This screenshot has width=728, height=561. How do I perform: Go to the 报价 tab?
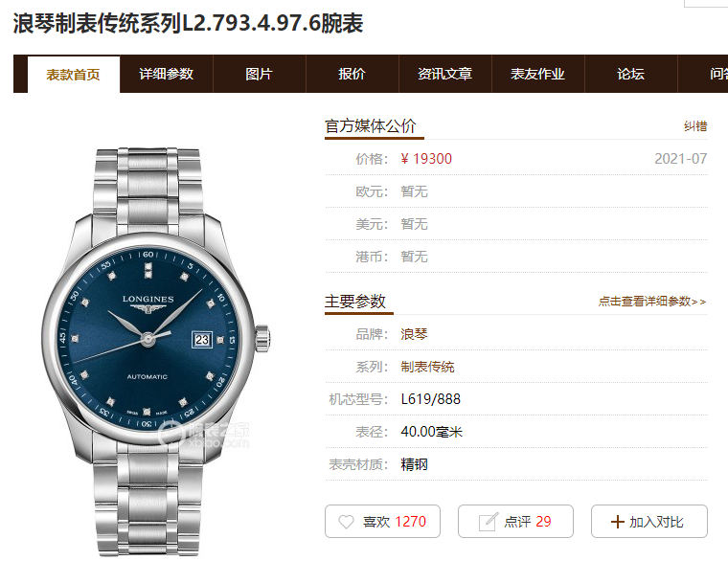[x=352, y=74]
